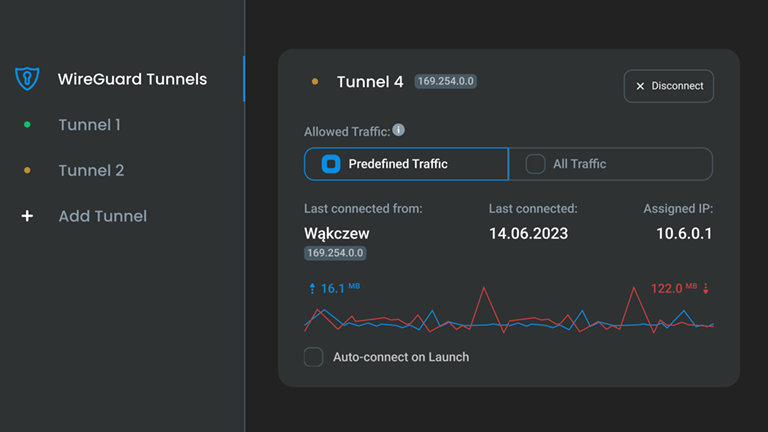768x432 pixels.
Task: Click the green status dot beside Tunnel 1
Action: coord(27,125)
